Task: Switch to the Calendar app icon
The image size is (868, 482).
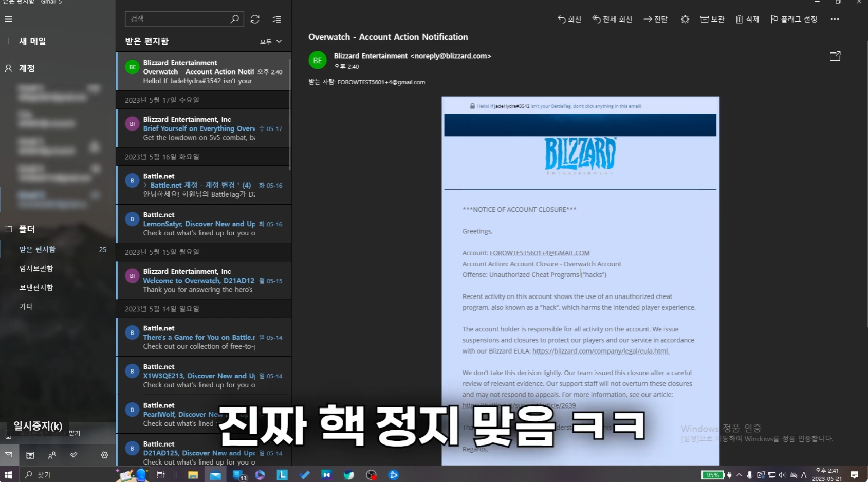Action: click(30, 455)
